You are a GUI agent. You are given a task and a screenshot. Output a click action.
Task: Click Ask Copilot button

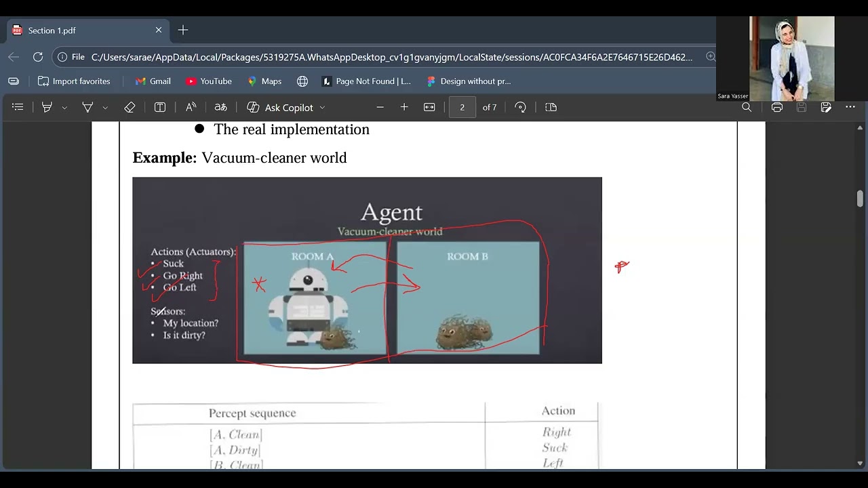pos(280,107)
